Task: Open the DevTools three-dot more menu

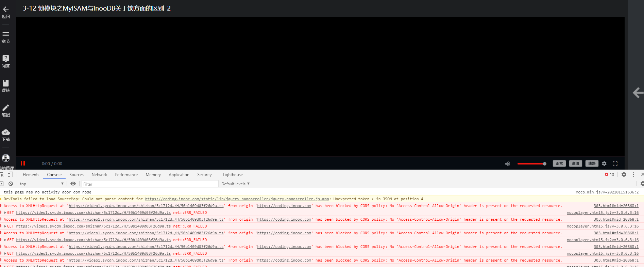Action: 633,174
